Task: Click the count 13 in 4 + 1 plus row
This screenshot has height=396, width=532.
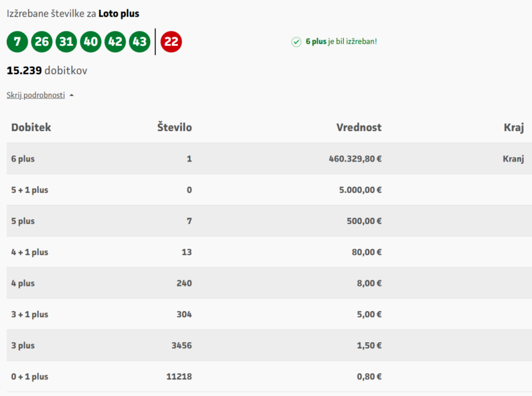Action: (x=186, y=252)
